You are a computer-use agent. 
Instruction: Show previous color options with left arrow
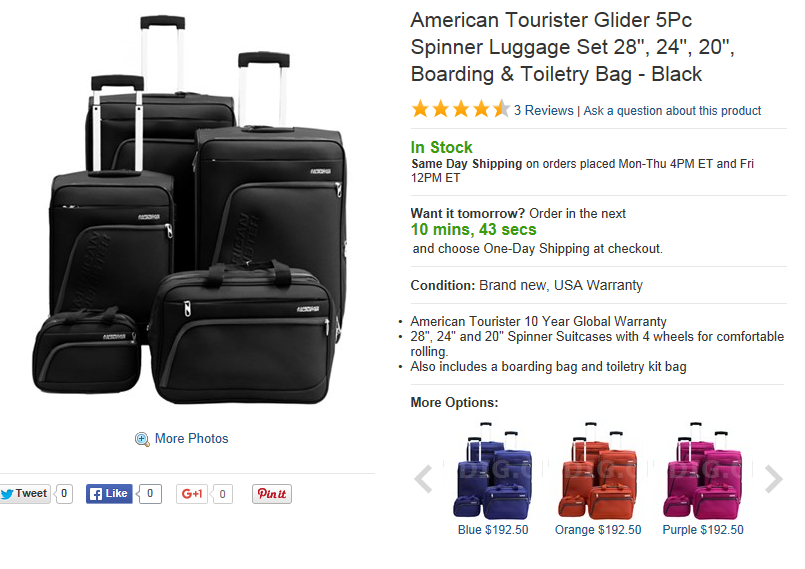(423, 479)
